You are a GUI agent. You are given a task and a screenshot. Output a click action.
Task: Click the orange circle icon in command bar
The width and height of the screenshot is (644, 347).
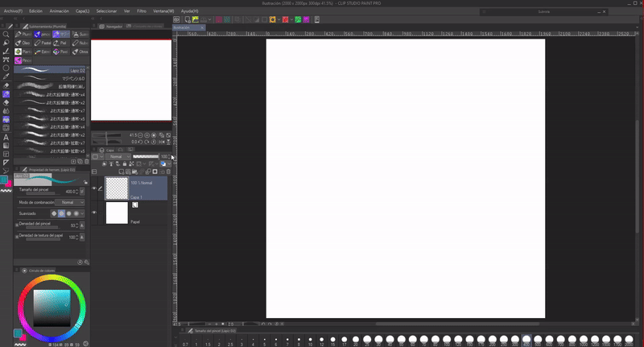[x=272, y=19]
